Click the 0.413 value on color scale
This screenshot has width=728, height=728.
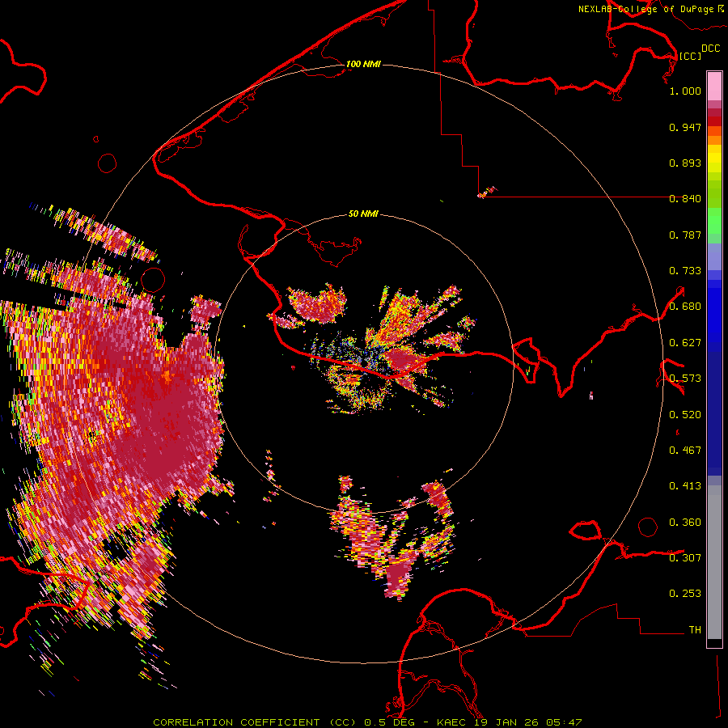point(685,486)
